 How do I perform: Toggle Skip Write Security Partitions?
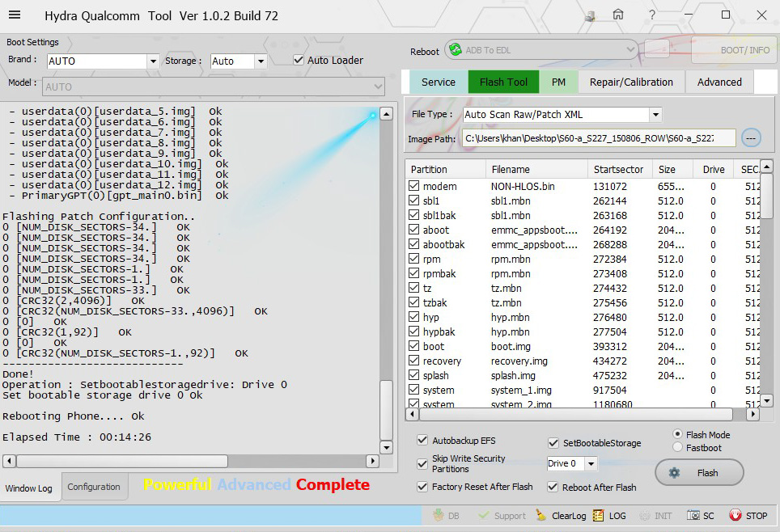pos(422,464)
